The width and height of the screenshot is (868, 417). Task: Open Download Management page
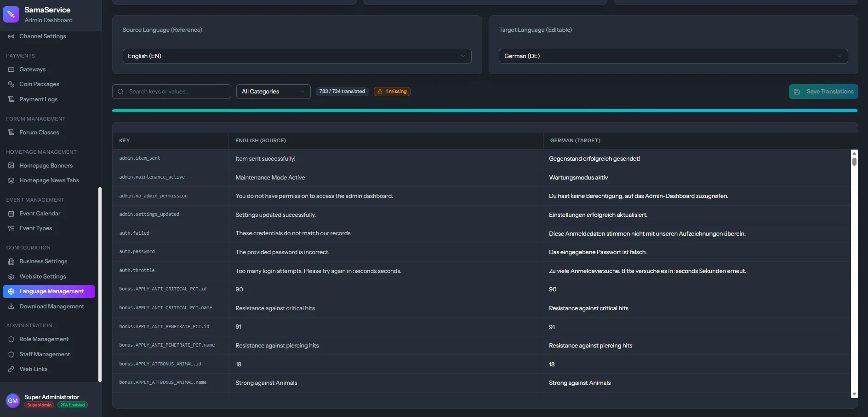[x=49, y=307]
